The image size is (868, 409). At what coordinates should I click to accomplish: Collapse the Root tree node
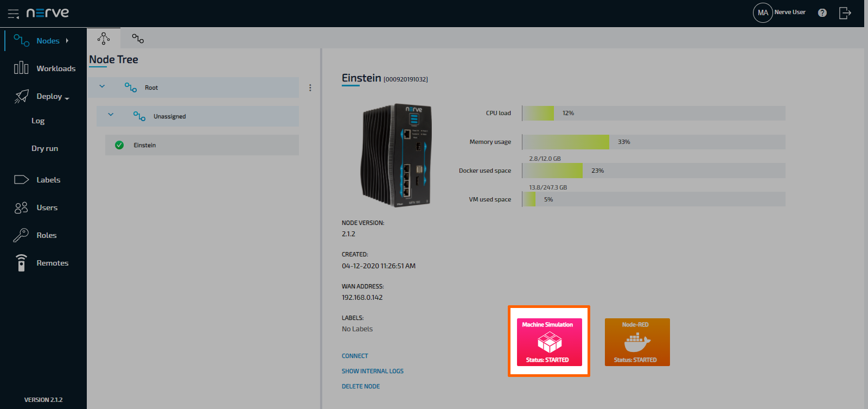point(102,87)
